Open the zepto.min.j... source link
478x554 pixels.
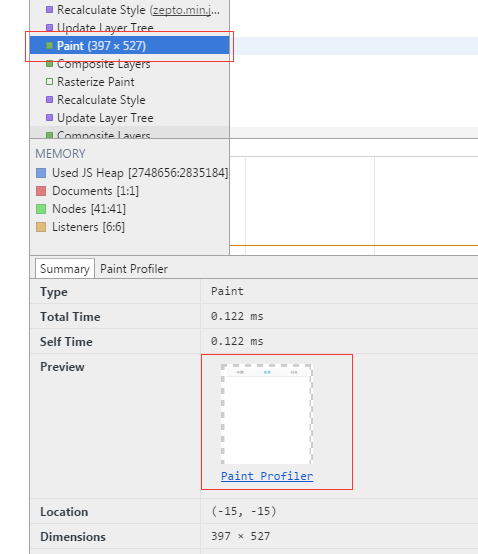pos(186,10)
